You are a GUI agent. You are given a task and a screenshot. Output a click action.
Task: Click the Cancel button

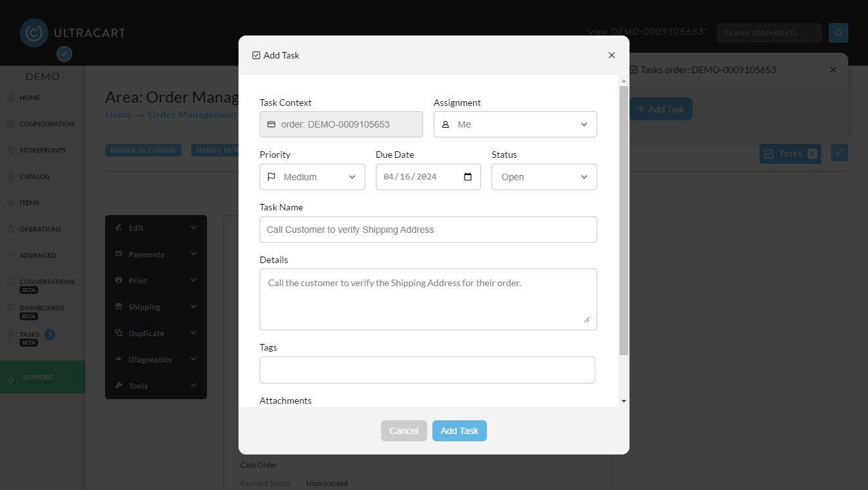pyautogui.click(x=403, y=431)
